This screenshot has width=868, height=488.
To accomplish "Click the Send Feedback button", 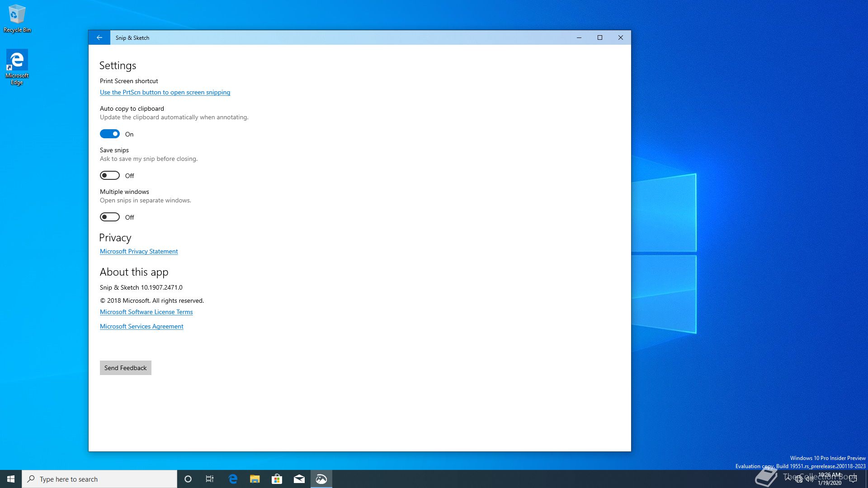I will click(126, 368).
